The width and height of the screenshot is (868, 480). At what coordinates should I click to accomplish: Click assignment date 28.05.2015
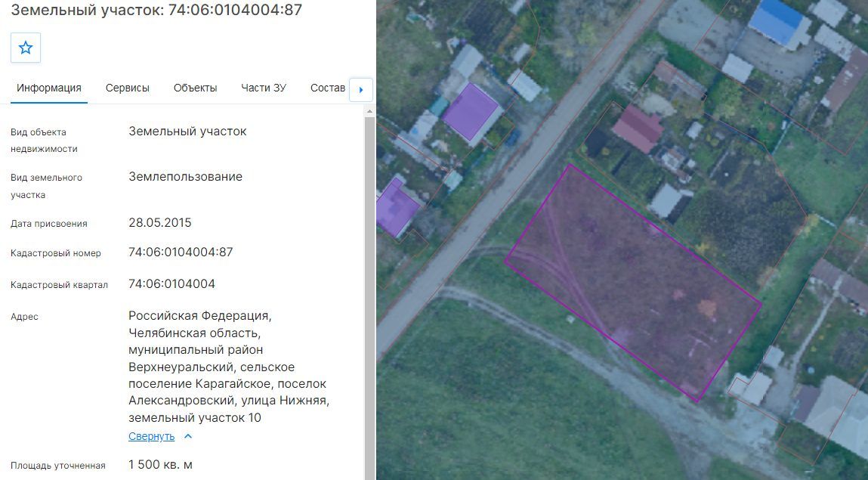point(160,222)
